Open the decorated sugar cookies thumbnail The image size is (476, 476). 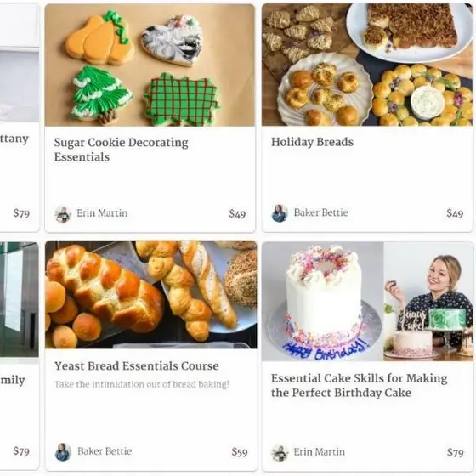tap(150, 65)
